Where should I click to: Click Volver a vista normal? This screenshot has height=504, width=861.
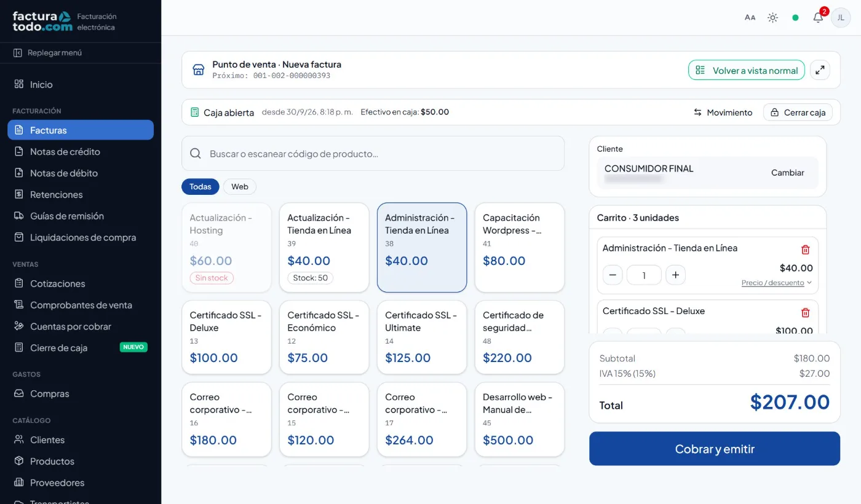747,70
